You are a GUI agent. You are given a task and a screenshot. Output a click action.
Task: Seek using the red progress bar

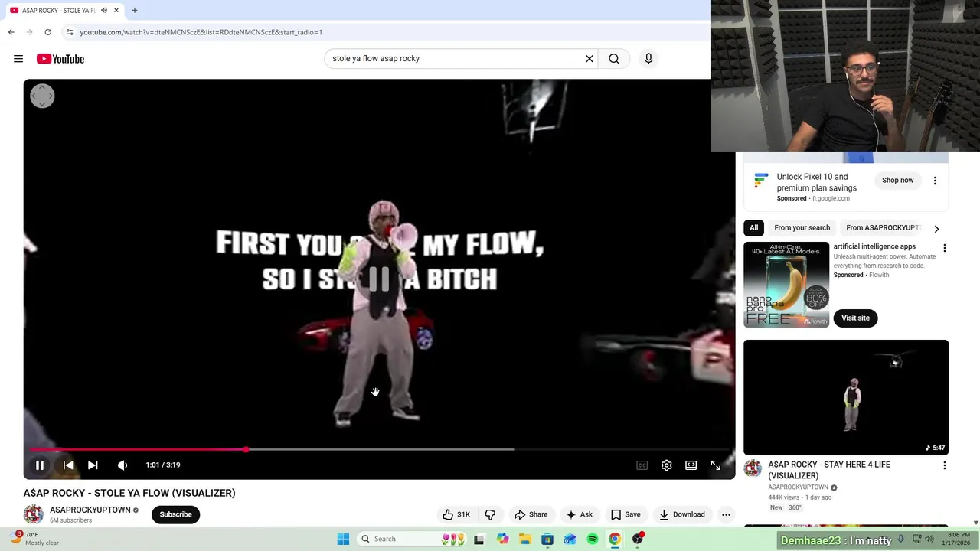pyautogui.click(x=379, y=449)
